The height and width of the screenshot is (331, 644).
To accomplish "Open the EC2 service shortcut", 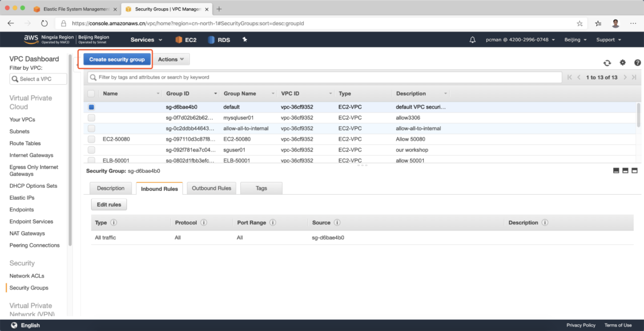I will point(186,40).
